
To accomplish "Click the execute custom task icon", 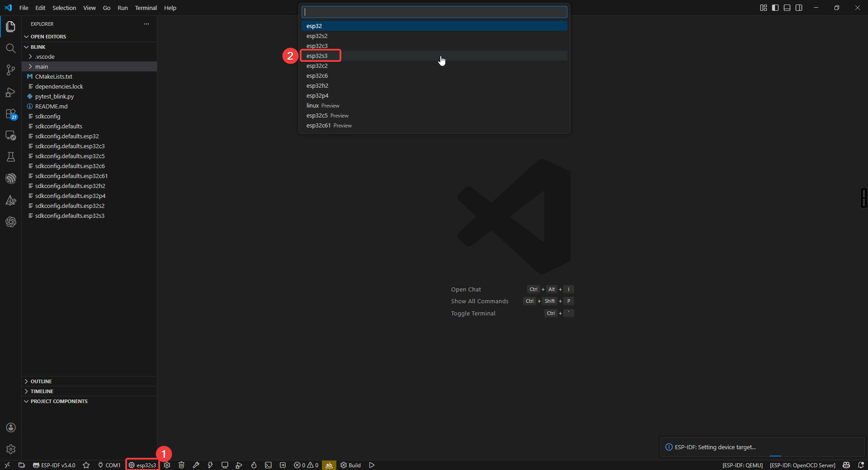I will click(x=283, y=465).
